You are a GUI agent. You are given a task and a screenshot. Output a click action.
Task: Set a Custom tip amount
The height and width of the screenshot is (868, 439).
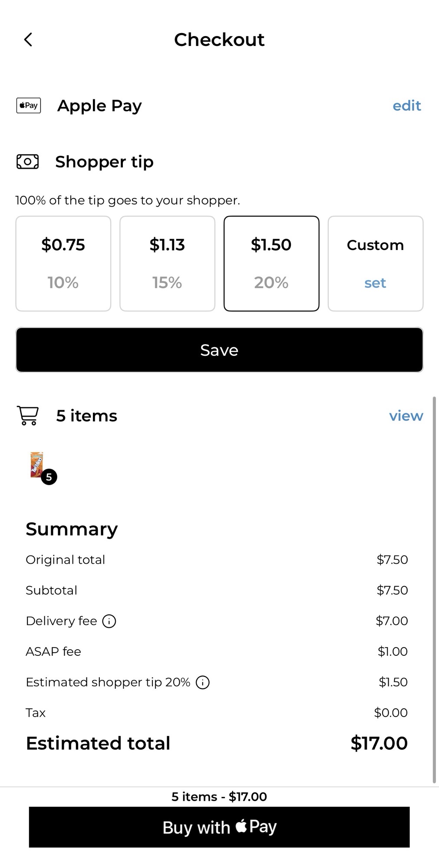click(x=375, y=263)
